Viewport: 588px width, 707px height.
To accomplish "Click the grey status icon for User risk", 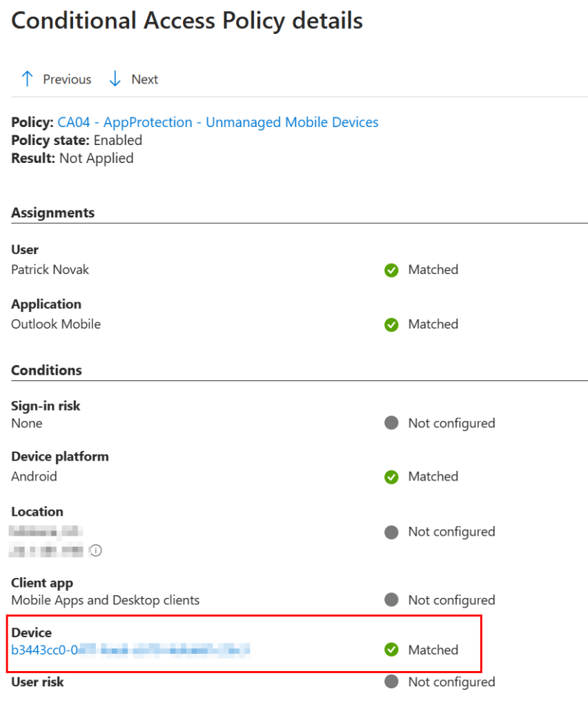I will 391,682.
